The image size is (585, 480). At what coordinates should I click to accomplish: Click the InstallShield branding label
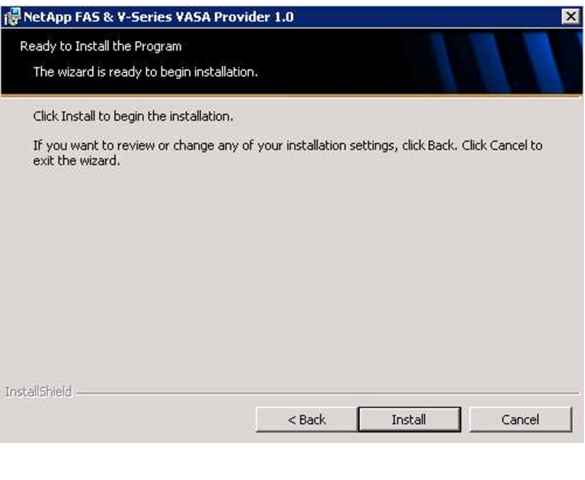click(38, 392)
